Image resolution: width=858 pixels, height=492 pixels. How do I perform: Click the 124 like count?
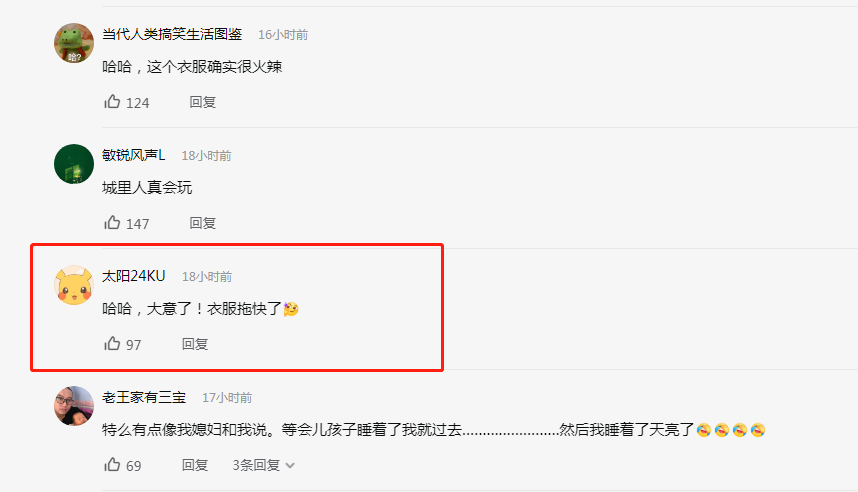coord(137,103)
